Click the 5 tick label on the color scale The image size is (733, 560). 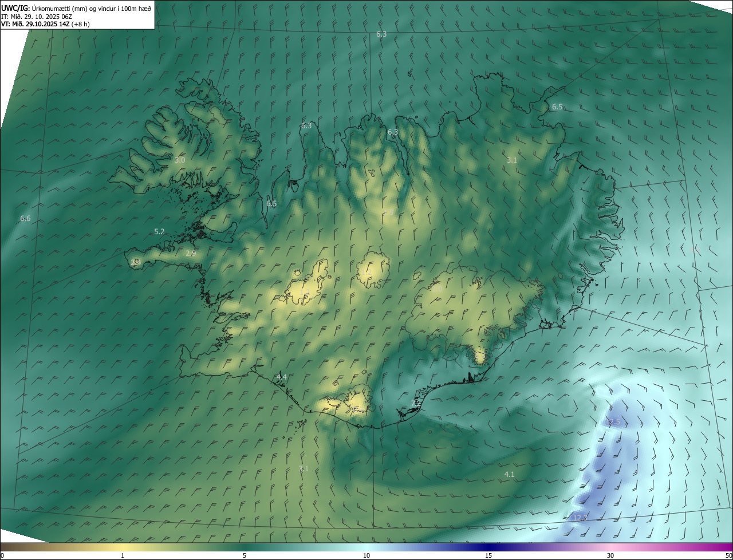tap(245, 556)
